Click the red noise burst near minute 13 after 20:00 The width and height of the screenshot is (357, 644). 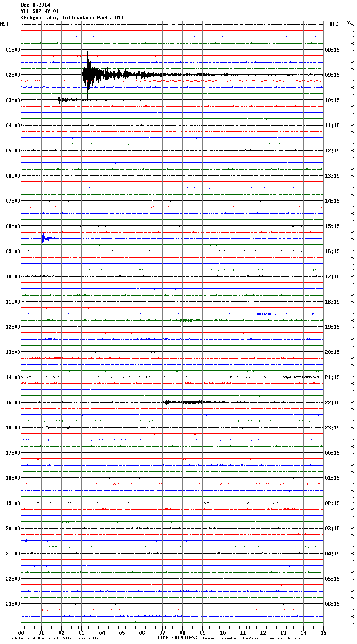pyautogui.click(x=297, y=534)
